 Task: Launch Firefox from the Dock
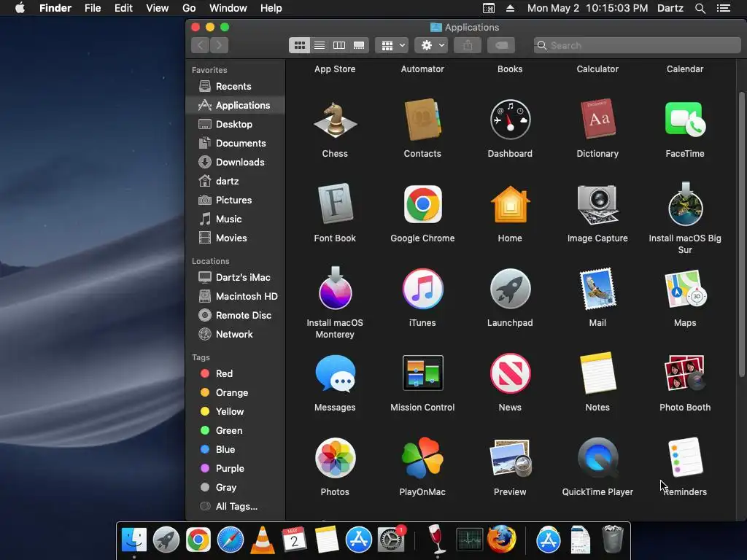(501, 540)
